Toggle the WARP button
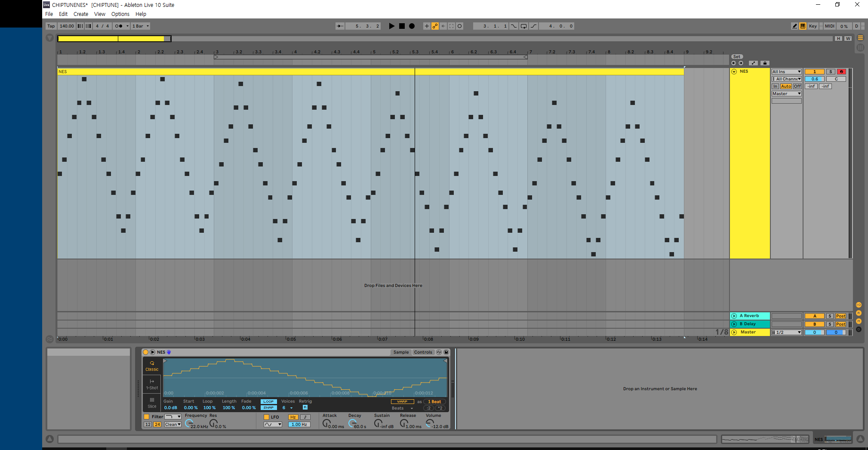The image size is (868, 450). 402,402
